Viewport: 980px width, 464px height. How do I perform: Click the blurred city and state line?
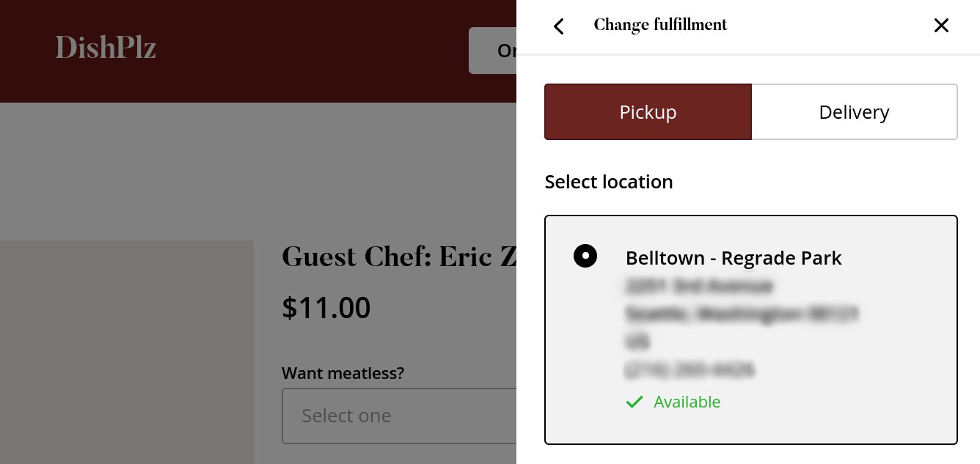pos(741,314)
